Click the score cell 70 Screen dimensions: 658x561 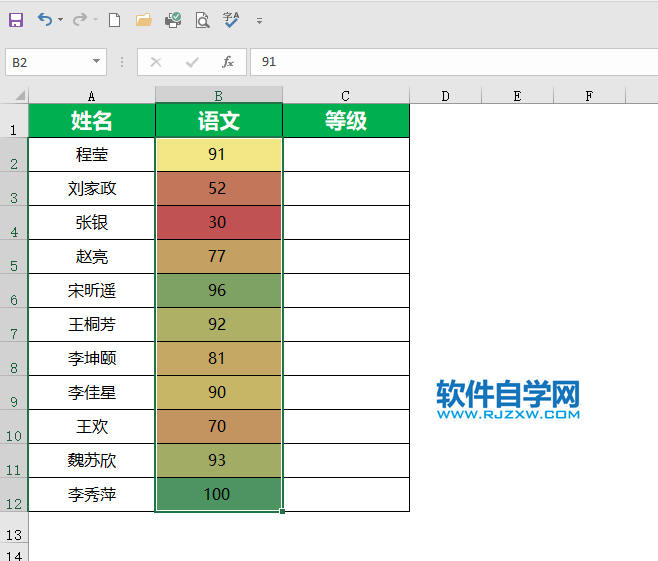[219, 426]
